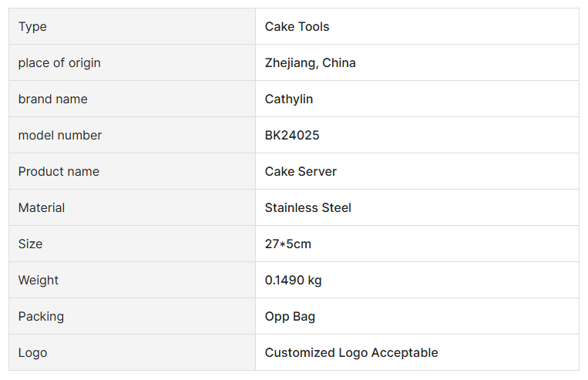Select the 'brand name' label cell

[52, 99]
